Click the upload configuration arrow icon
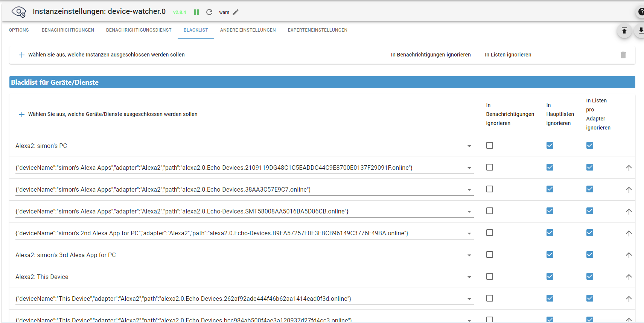644x323 pixels. pyautogui.click(x=624, y=31)
